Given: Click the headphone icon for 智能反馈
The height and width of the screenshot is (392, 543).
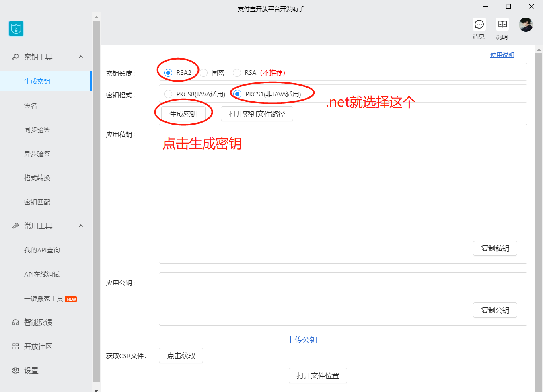Looking at the screenshot, I should [x=16, y=322].
